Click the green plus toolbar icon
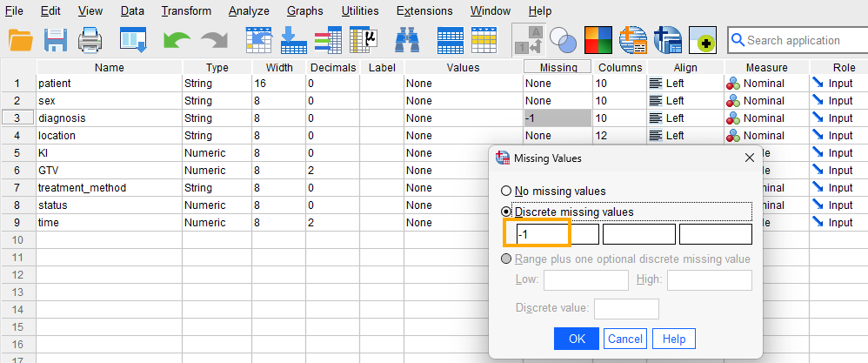Viewport: 868px width, 363px height. [x=703, y=40]
